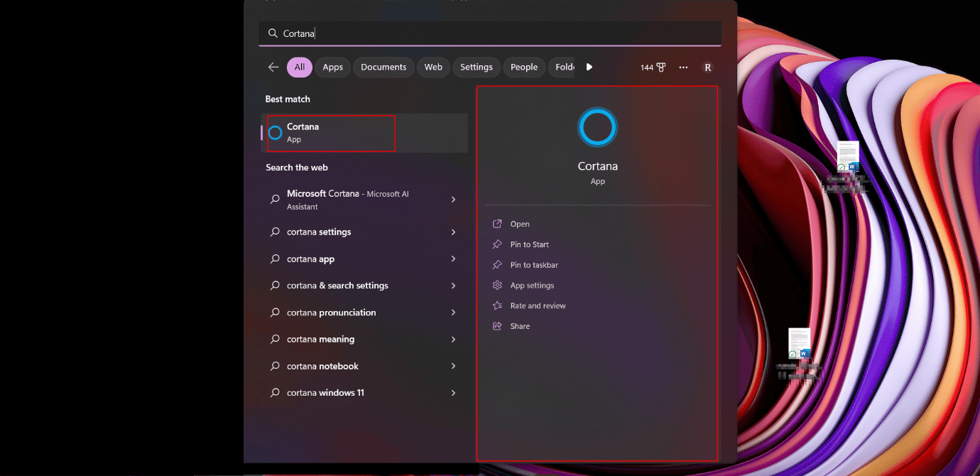980x476 pixels.
Task: Open the Cortana best match result
Action: [x=364, y=133]
